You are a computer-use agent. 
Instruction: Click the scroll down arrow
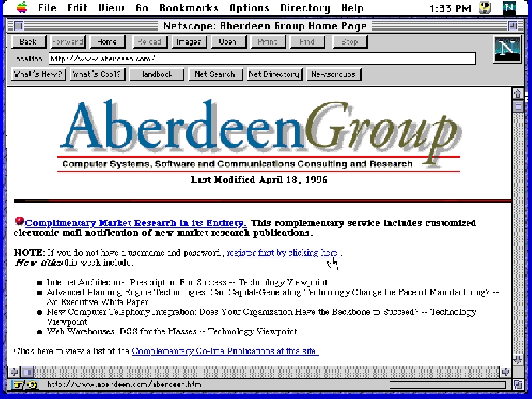click(x=518, y=360)
